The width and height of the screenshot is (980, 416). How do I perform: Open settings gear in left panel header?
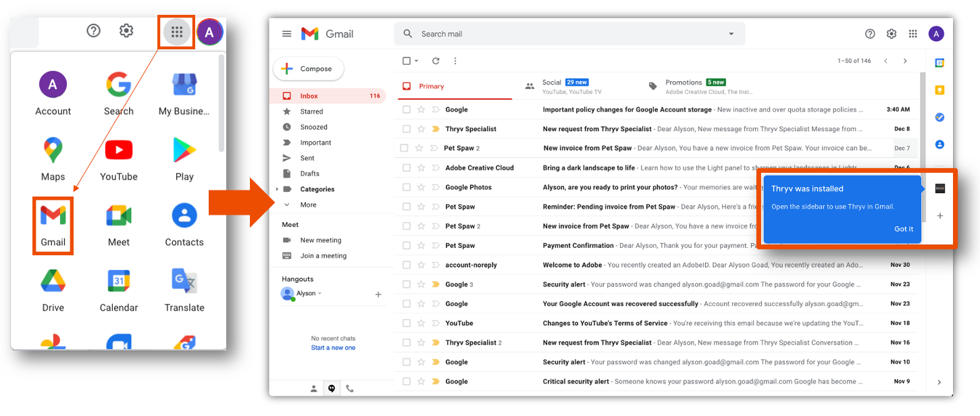tap(126, 30)
